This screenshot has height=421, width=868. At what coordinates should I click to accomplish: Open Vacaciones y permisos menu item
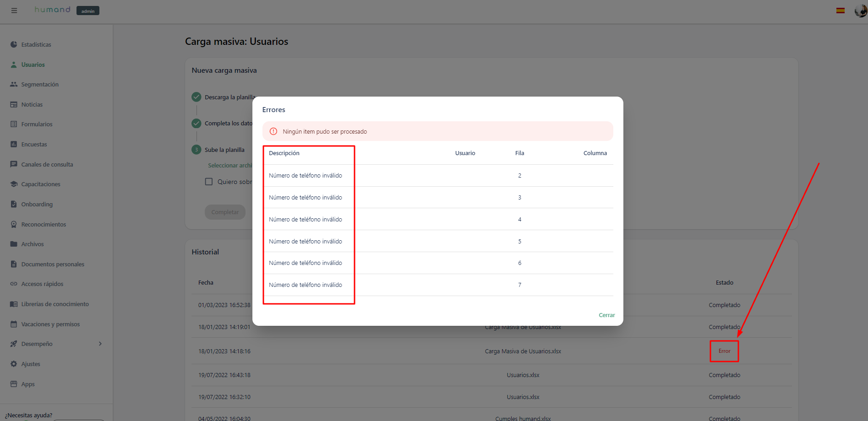tap(50, 324)
